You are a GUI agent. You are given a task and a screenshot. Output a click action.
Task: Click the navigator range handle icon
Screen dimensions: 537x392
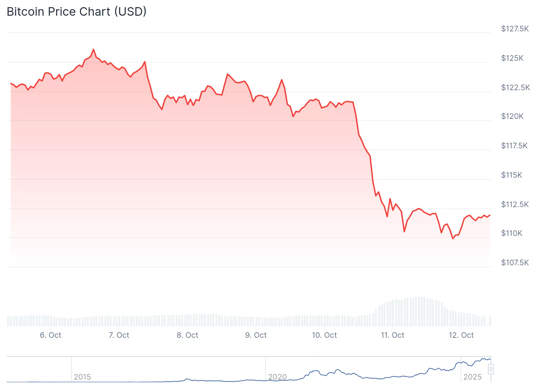pos(491,369)
